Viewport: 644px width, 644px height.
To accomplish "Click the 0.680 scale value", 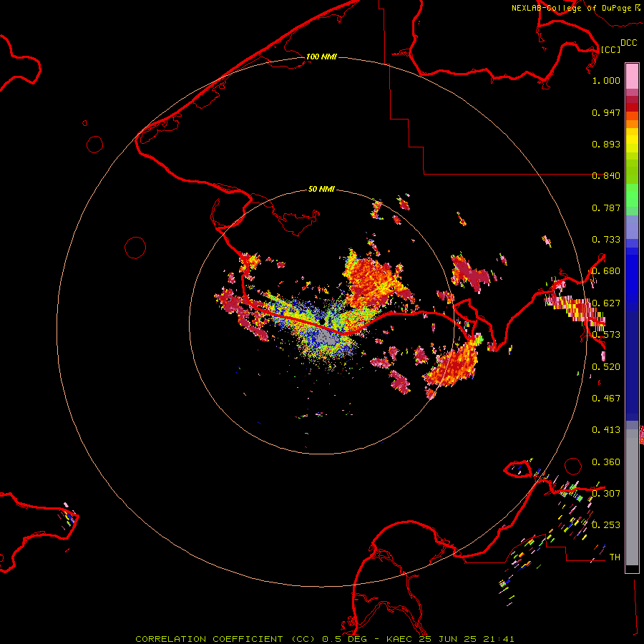I will [x=606, y=271].
